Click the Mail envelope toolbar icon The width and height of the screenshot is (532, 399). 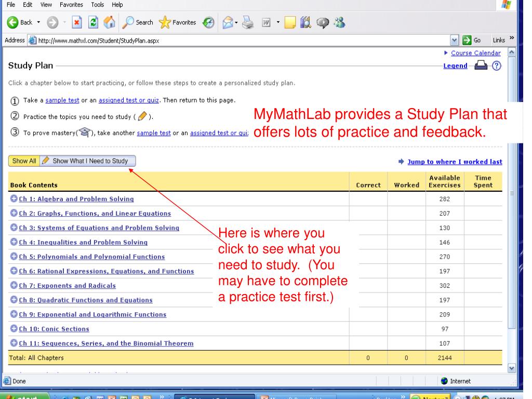tap(228, 22)
